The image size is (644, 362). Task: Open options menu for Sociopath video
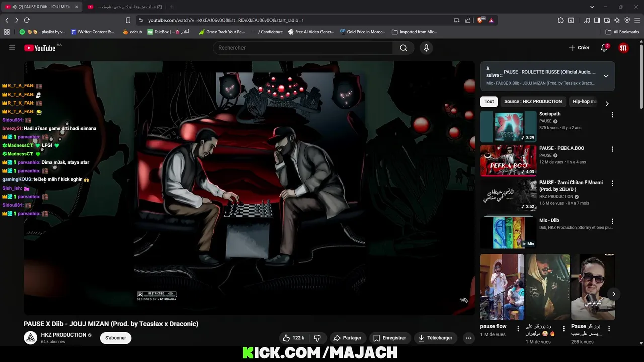tap(612, 115)
